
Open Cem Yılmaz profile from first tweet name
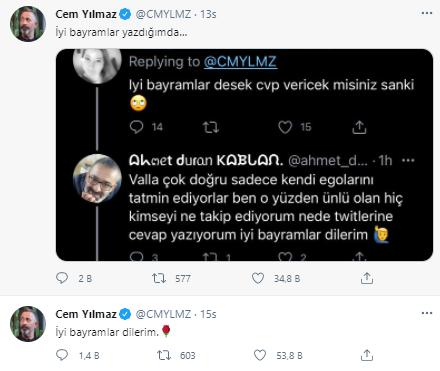coord(86,14)
